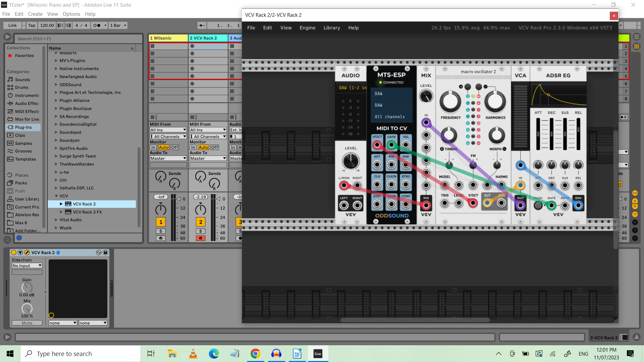This screenshot has height=362, width=644.
Task: Click the Sounds category icon
Action: 10,79
